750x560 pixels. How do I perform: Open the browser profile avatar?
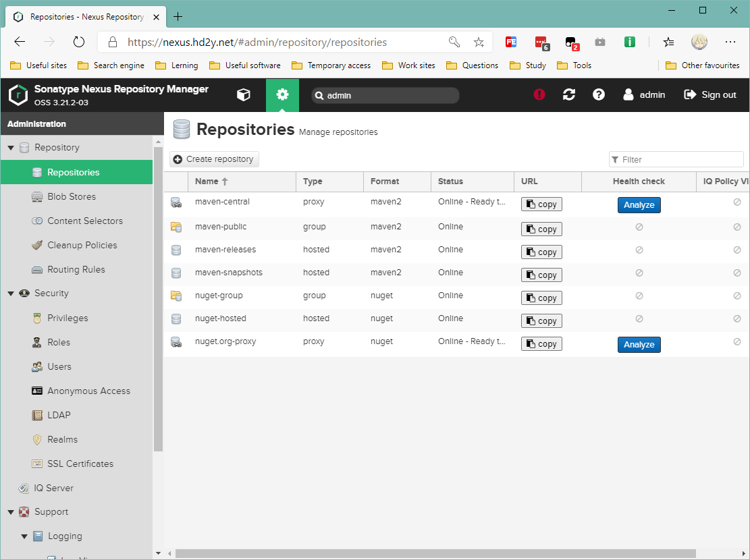(699, 42)
